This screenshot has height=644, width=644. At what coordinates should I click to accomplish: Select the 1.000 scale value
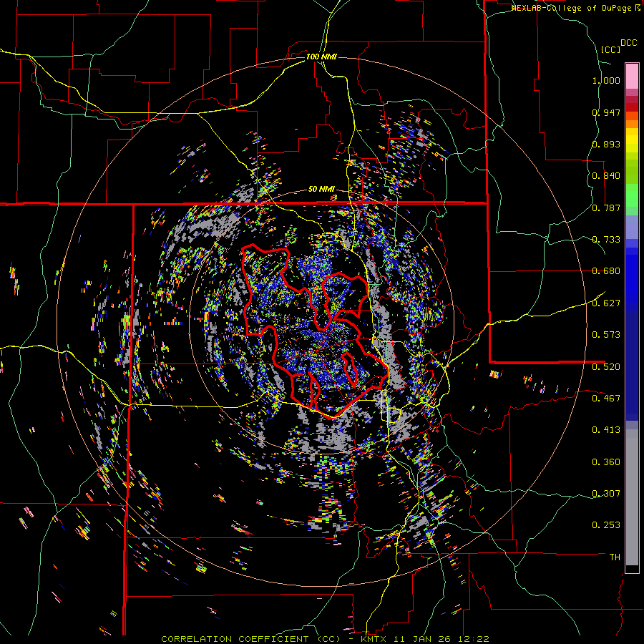(x=606, y=80)
